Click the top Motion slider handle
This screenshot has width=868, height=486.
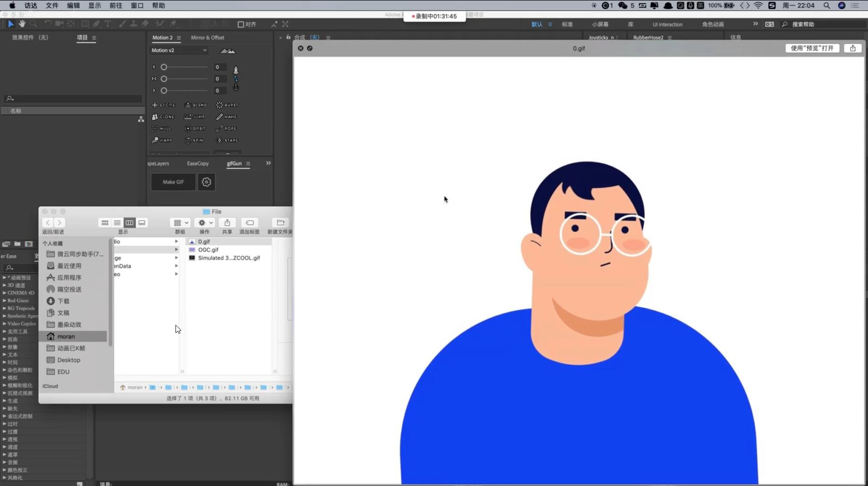pos(164,67)
